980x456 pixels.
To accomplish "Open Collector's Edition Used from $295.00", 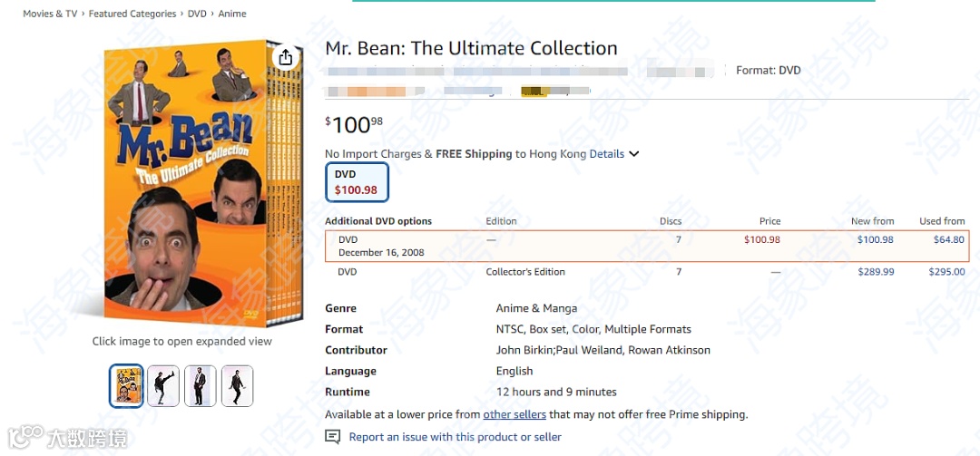I will point(946,272).
